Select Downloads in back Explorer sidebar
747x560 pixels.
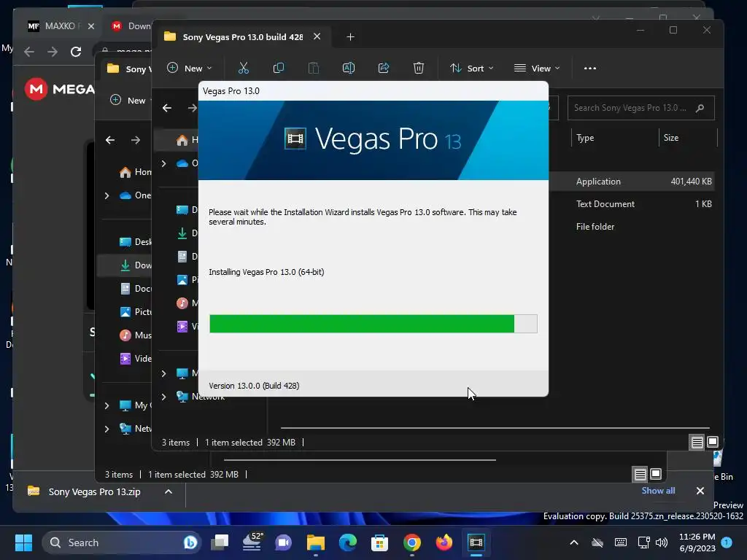click(135, 265)
